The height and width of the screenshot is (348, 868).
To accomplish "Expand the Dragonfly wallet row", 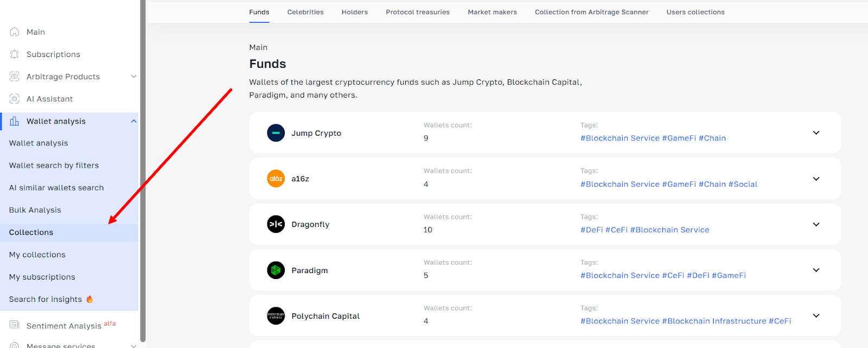I will tap(816, 224).
